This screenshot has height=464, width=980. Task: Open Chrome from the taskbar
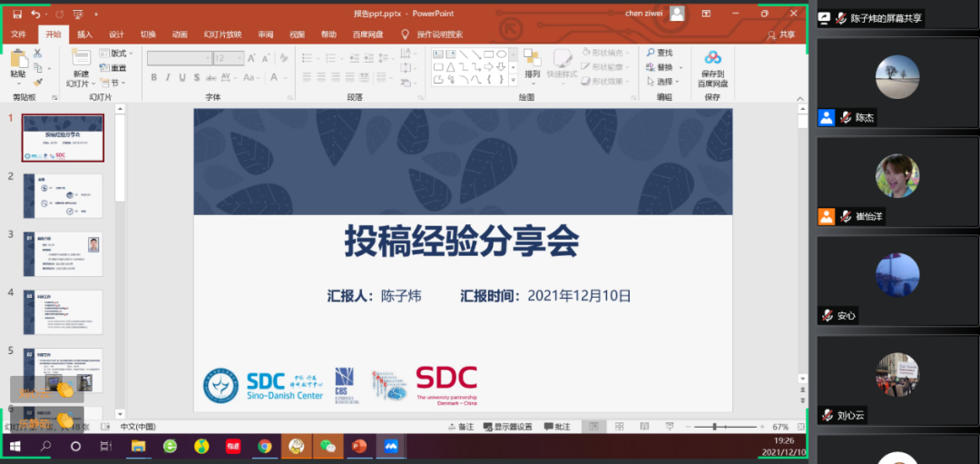click(265, 447)
